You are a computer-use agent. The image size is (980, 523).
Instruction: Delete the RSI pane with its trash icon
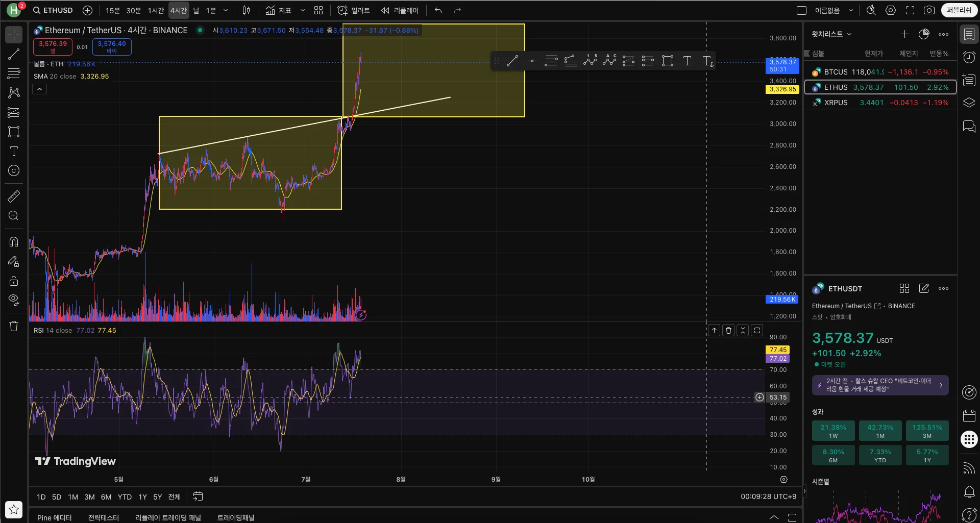(728, 331)
